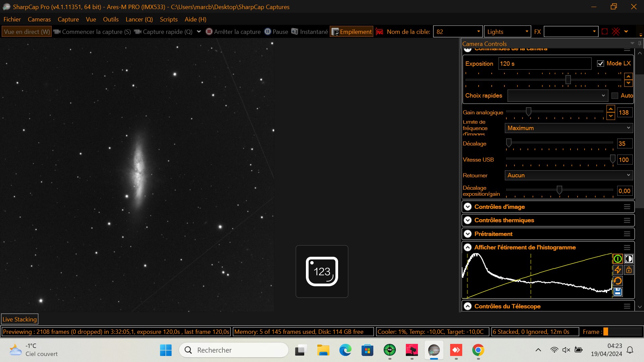The width and height of the screenshot is (644, 362).
Task: Click Arrêter la capture
Action: pyautogui.click(x=233, y=32)
